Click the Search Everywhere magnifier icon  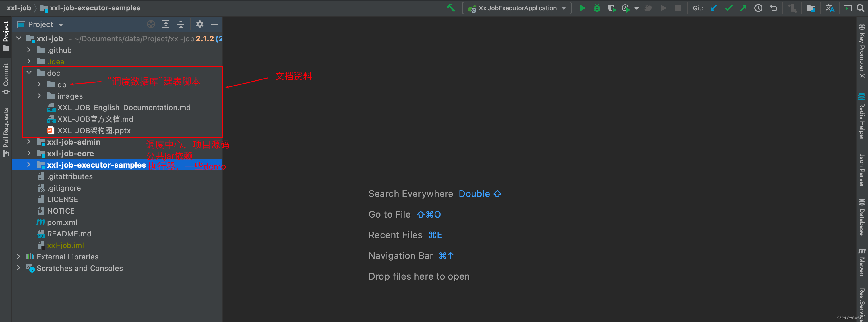click(860, 8)
